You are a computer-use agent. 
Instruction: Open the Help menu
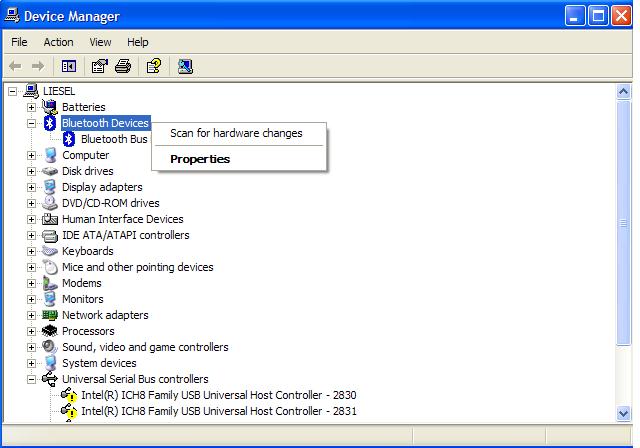pyautogui.click(x=138, y=42)
